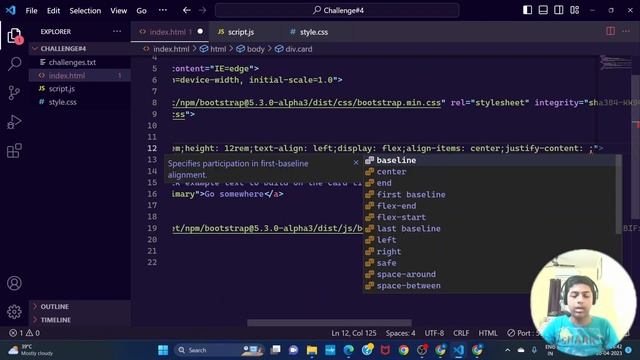Screen dimensions: 640x360
Task: Click the unsaved dot on index.html tab
Action: [200, 31]
